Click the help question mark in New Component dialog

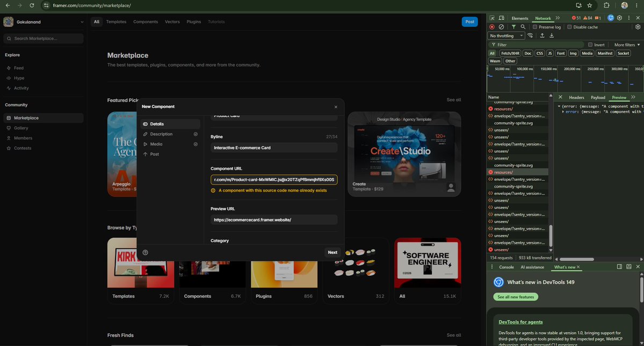pyautogui.click(x=146, y=253)
